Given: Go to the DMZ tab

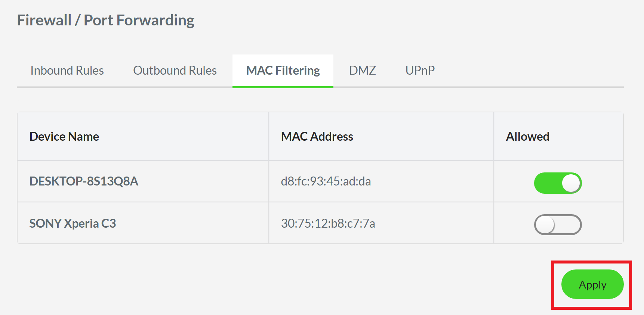Looking at the screenshot, I should tap(362, 71).
